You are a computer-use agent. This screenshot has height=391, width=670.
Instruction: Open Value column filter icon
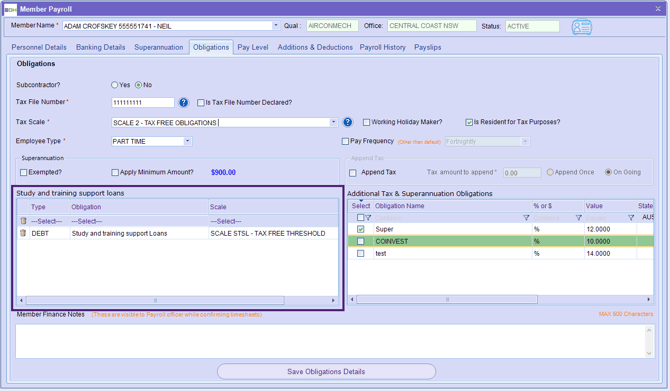631,218
